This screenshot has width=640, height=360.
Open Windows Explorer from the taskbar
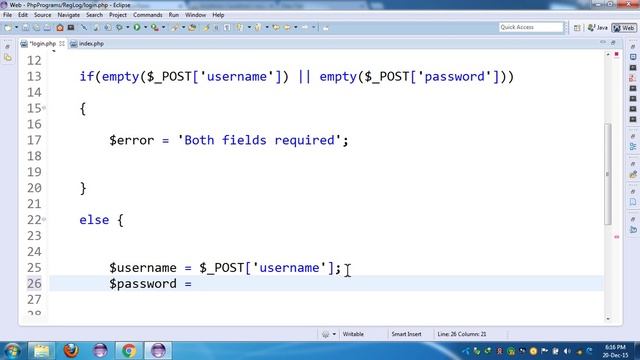[x=42, y=351]
